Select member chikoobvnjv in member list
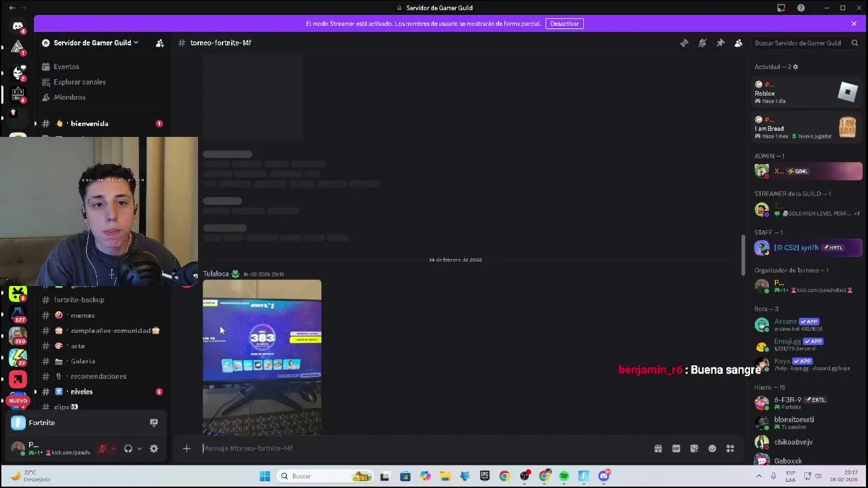 pyautogui.click(x=807, y=442)
